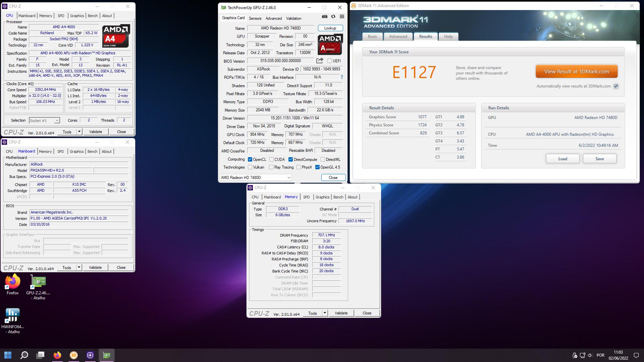Toggle the Ray Tracing checkbox
The width and height of the screenshot is (644, 362).
271,167
